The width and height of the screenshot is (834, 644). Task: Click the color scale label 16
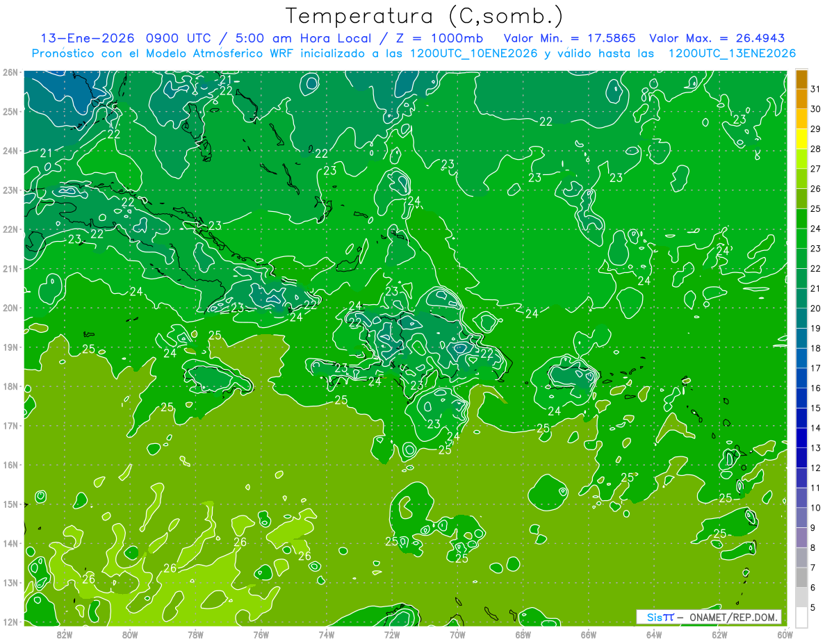[815, 388]
